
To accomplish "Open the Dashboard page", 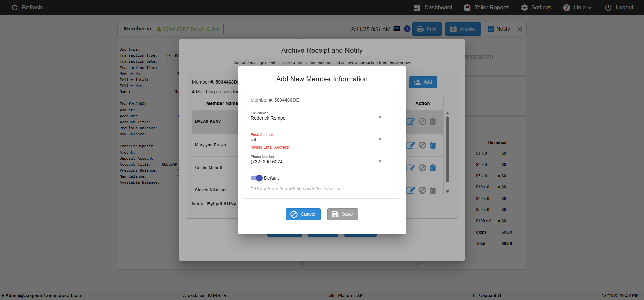I will click(x=433, y=7).
